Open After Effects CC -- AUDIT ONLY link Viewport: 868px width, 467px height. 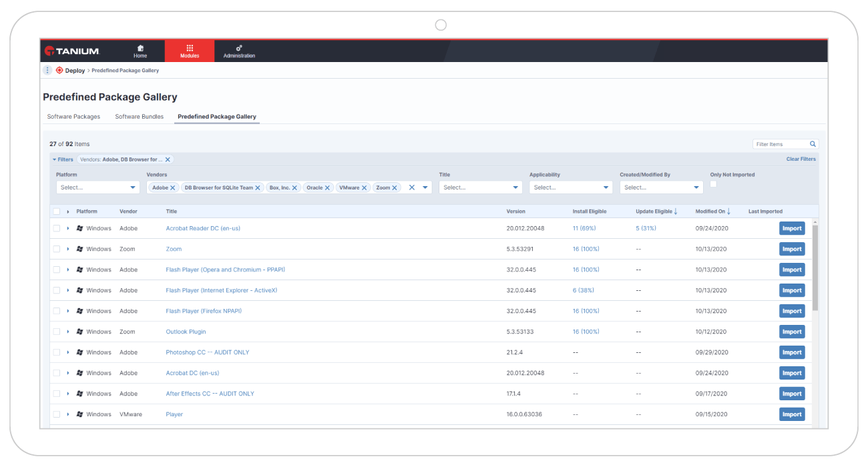210,394
